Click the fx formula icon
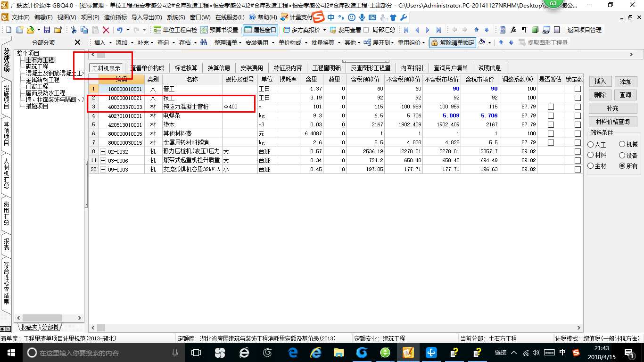The image size is (644, 362). (x=513, y=30)
